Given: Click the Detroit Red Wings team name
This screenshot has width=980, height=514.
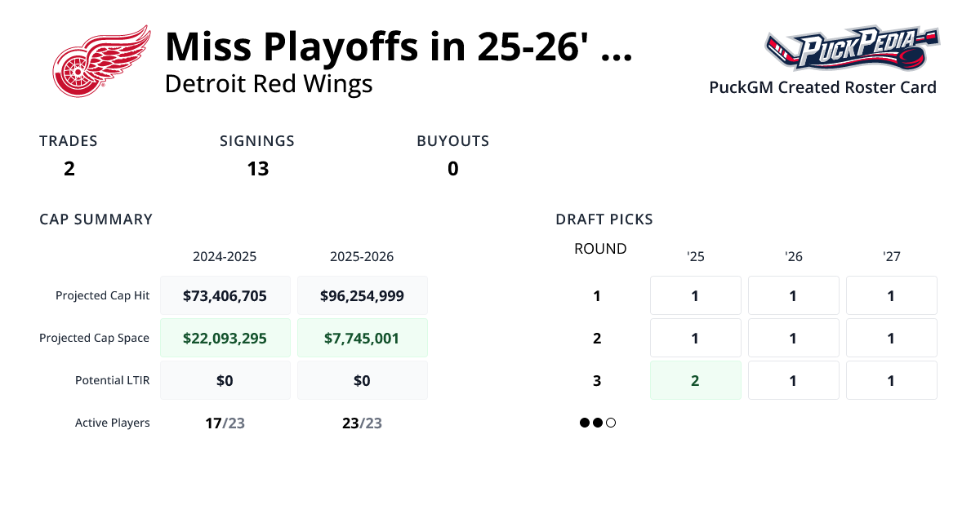Looking at the screenshot, I should [x=269, y=84].
